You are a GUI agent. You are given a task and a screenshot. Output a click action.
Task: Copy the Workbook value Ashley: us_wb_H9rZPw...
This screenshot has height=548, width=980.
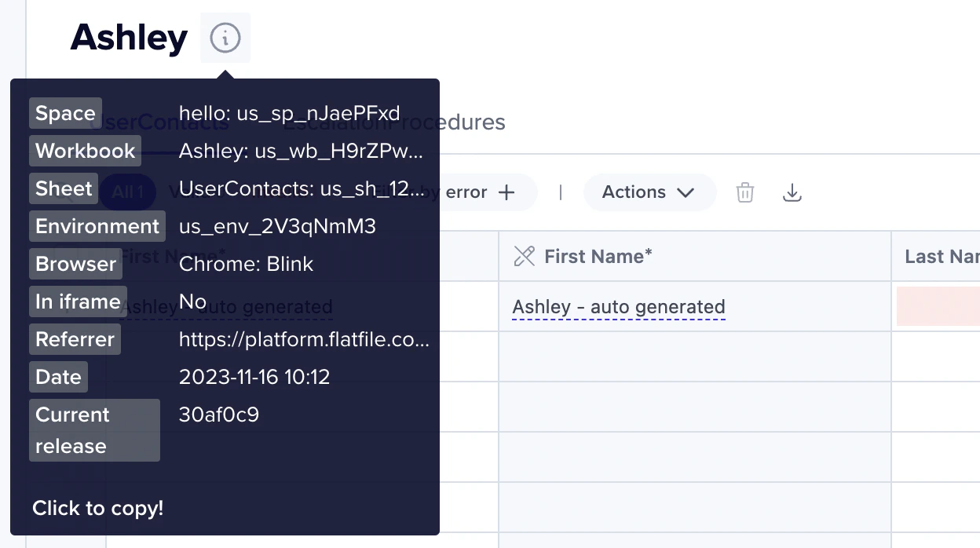[x=301, y=151]
